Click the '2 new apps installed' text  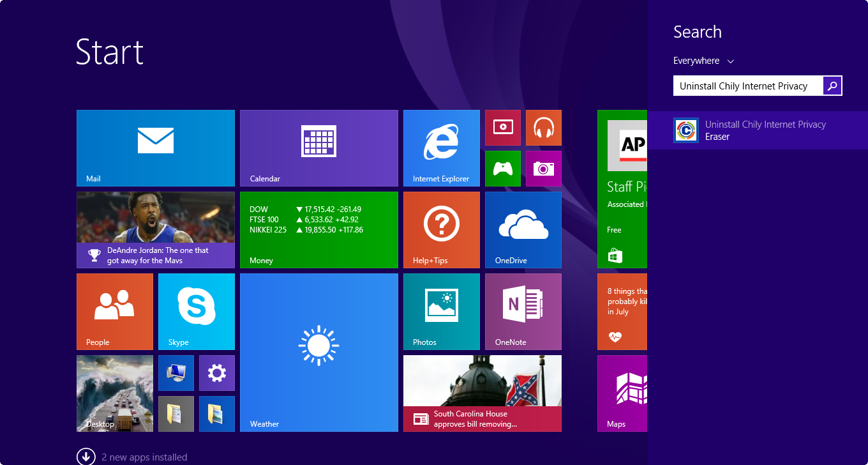coord(144,457)
